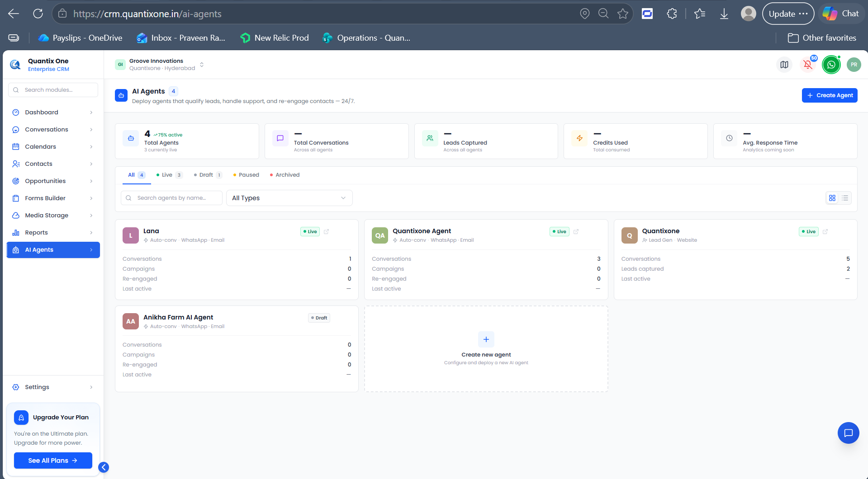
Task: Open the Favorites star-list icon
Action: pos(700,14)
